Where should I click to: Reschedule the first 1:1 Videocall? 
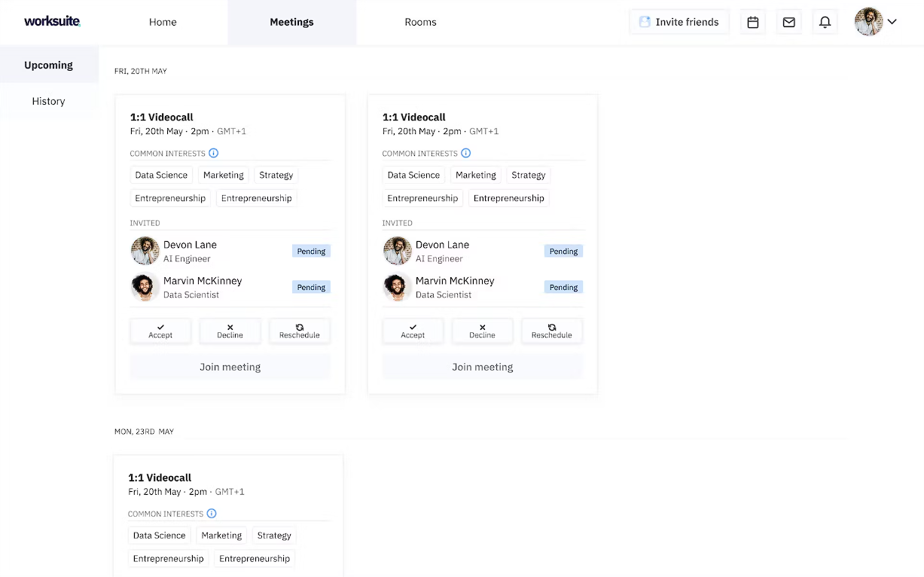click(299, 331)
